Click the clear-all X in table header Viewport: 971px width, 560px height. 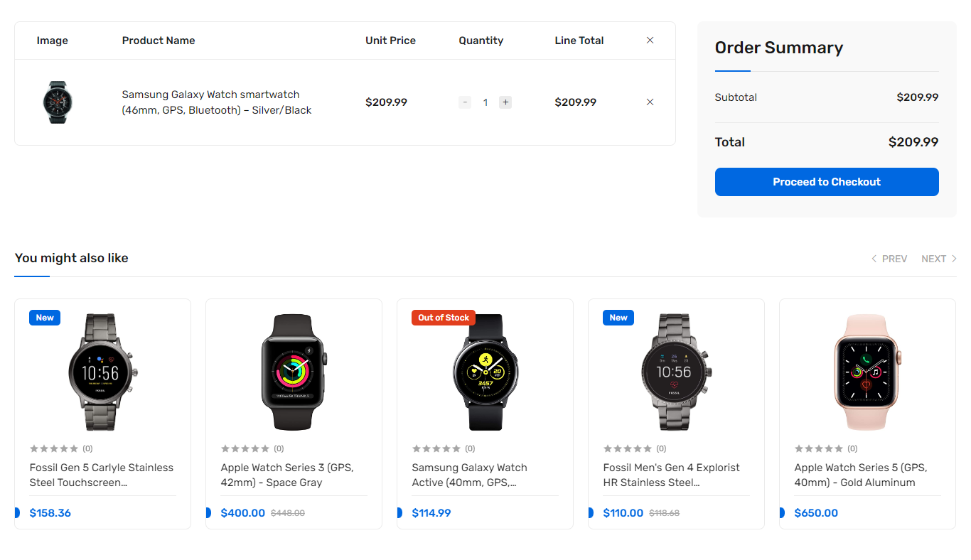(x=650, y=41)
